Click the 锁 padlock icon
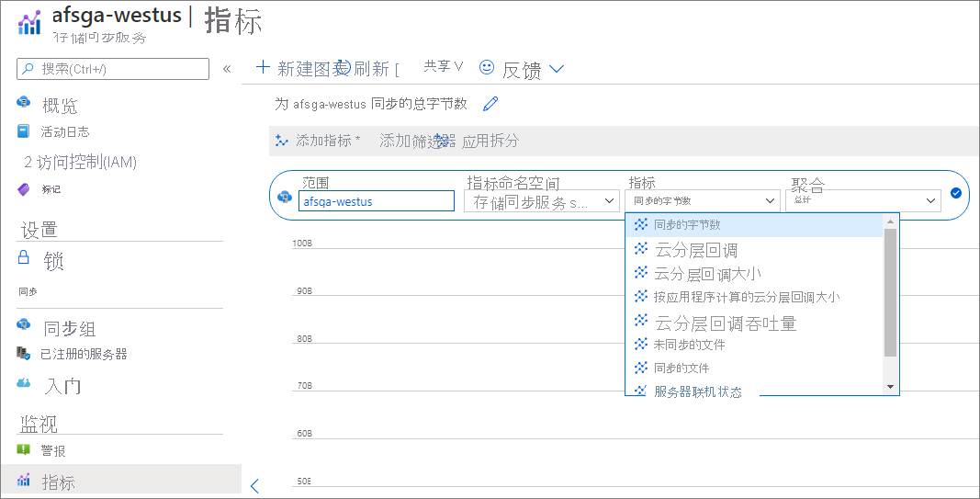The height and width of the screenshot is (499, 980). [x=24, y=257]
